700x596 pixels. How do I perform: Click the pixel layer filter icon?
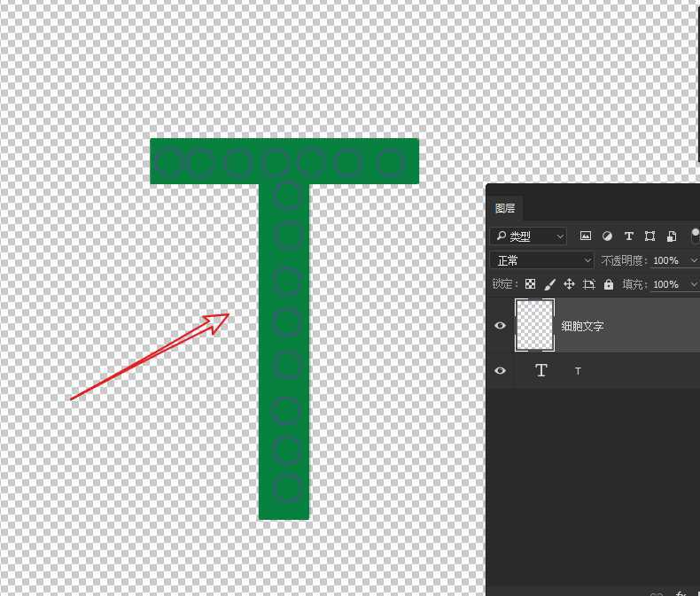click(x=585, y=236)
